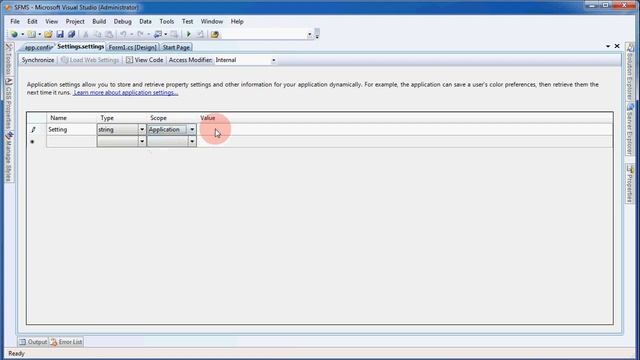Start debugging with the green play icon
Screen dimensions: 640x360
click(x=189, y=34)
